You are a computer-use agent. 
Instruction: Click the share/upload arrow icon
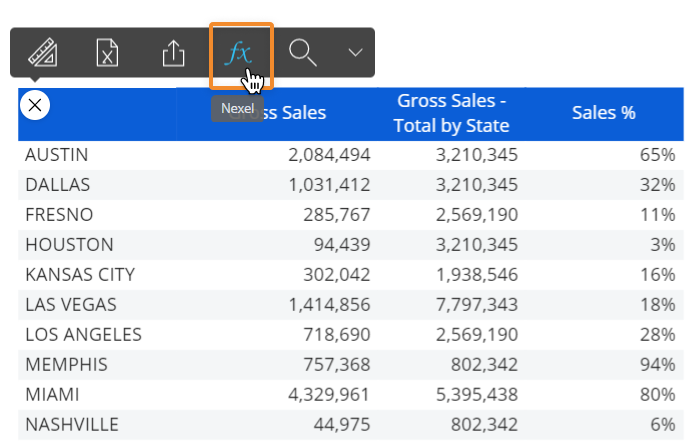(x=173, y=53)
